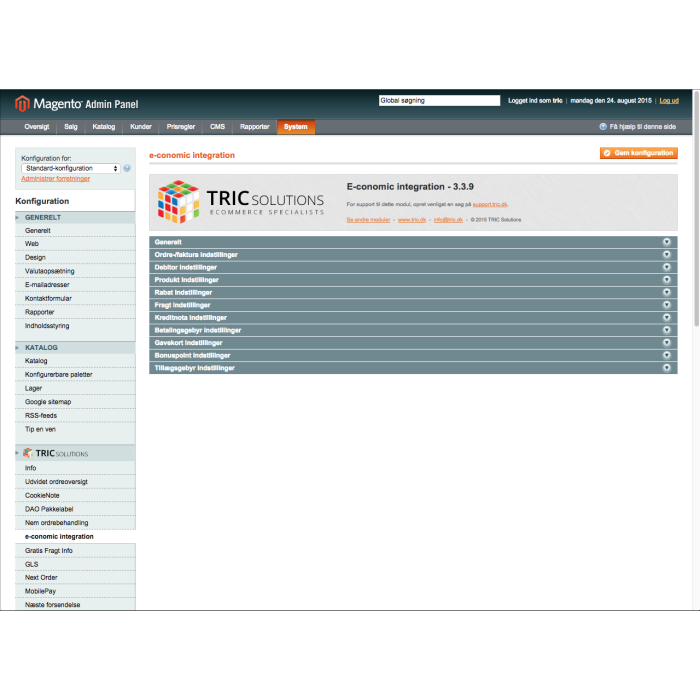This screenshot has height=700, width=700.
Task: Click arrow icon on Debitor indstillinger row
Action: tap(666, 267)
